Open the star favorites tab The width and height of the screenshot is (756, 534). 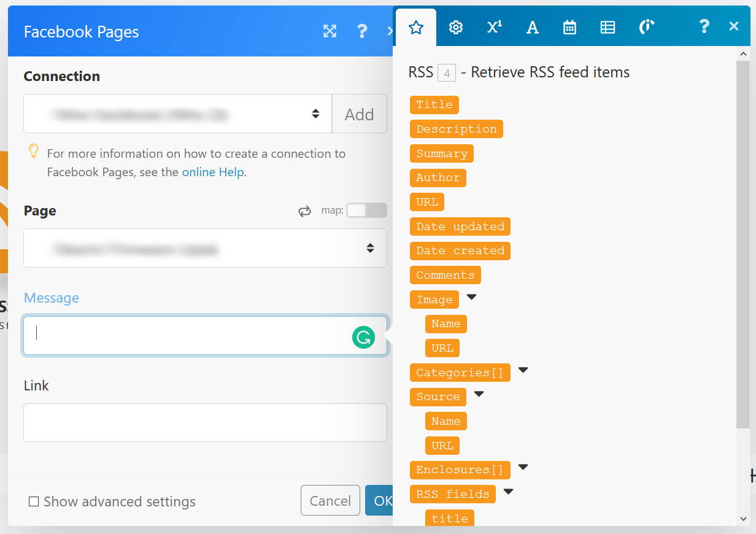point(416,27)
